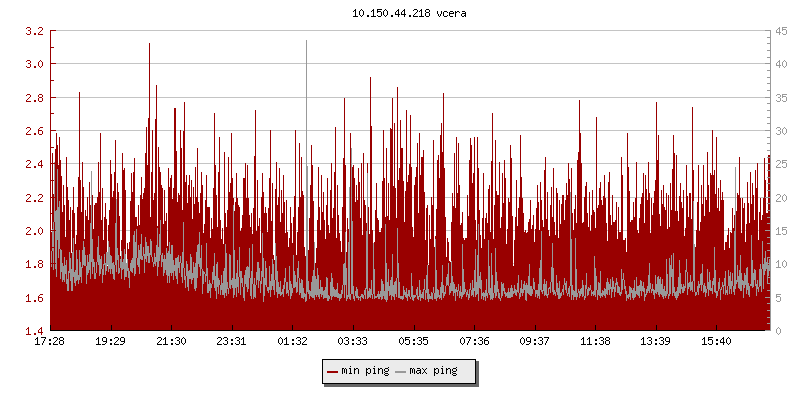This screenshot has height=400, width=800.
Task: Select the 0 label on right axis
Action: tap(777, 331)
